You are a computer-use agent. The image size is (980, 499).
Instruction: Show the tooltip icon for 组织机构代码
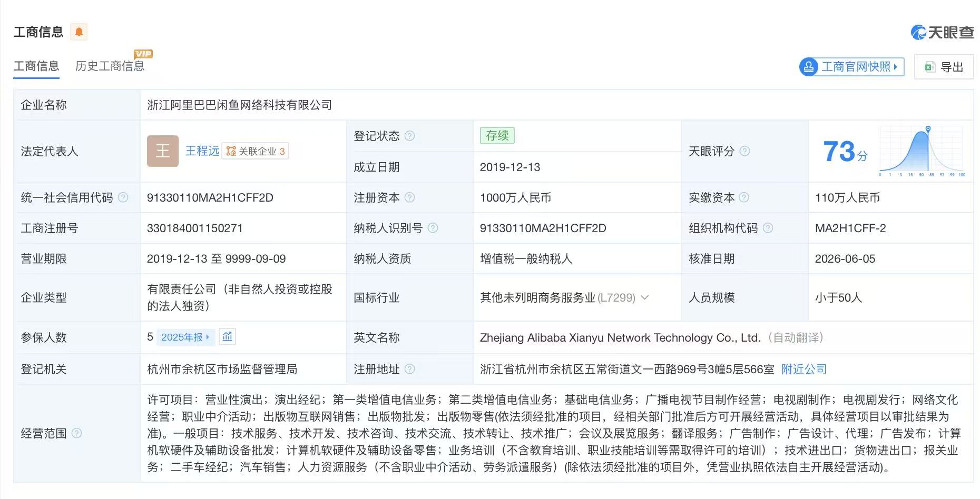click(x=768, y=228)
